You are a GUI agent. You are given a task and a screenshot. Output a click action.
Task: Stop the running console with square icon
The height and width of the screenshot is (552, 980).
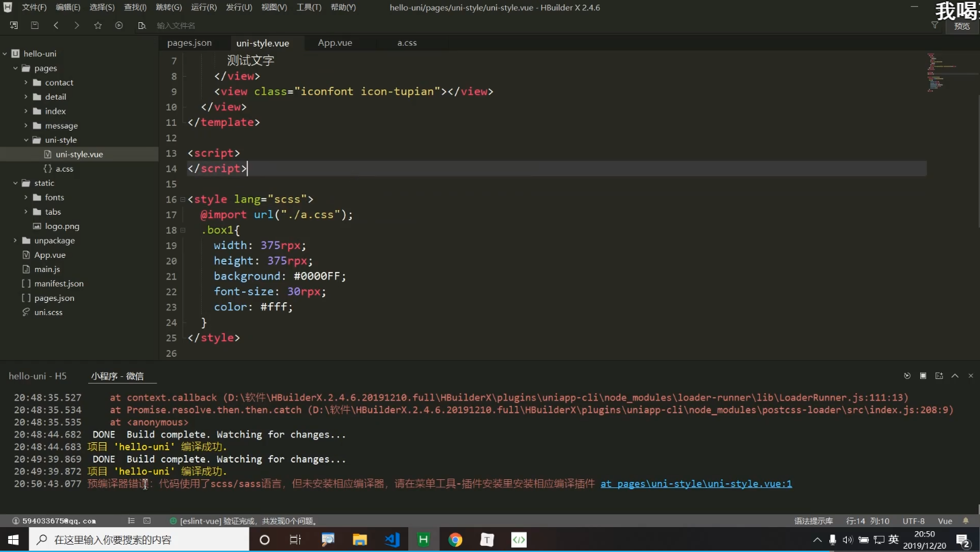pyautogui.click(x=923, y=376)
